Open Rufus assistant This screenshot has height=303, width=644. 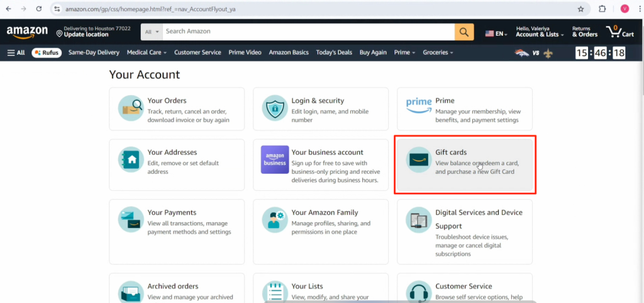[47, 52]
